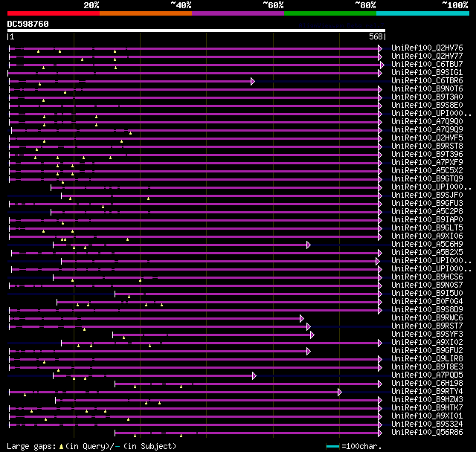Select the UniRef100_B9GFU3 label
Screen dimensions: 476x452
pyautogui.click(x=427, y=204)
